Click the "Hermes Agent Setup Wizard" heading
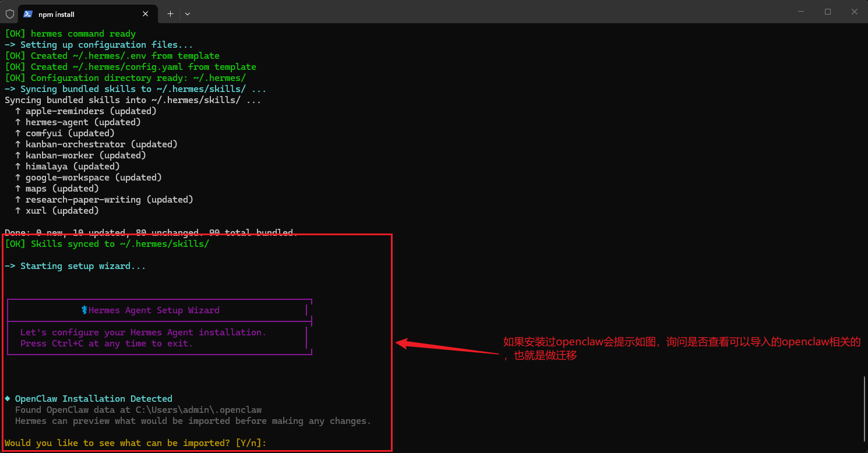The width and height of the screenshot is (868, 453). click(154, 310)
